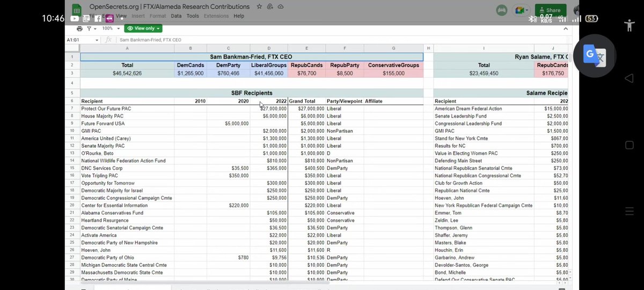This screenshot has height=290, width=644.
Task: Click the Party/Viewpoint column heading cell
Action: 345,101
